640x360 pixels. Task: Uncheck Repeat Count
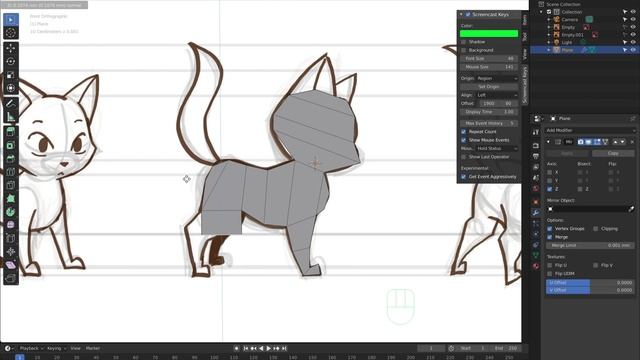point(463,132)
